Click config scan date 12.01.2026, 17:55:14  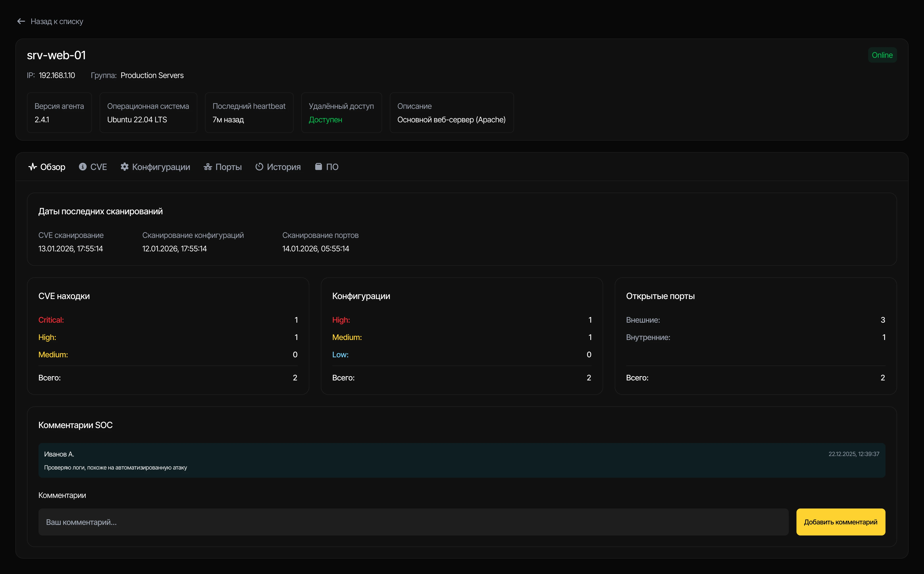click(174, 249)
